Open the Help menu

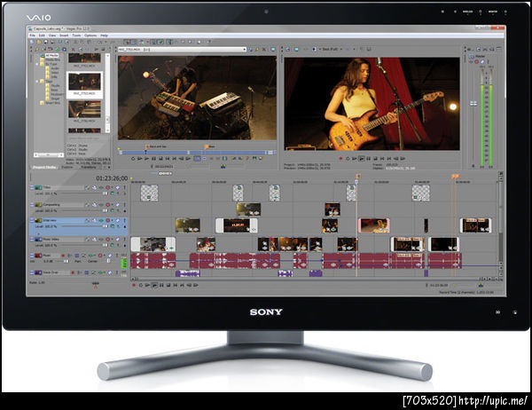coord(104,35)
